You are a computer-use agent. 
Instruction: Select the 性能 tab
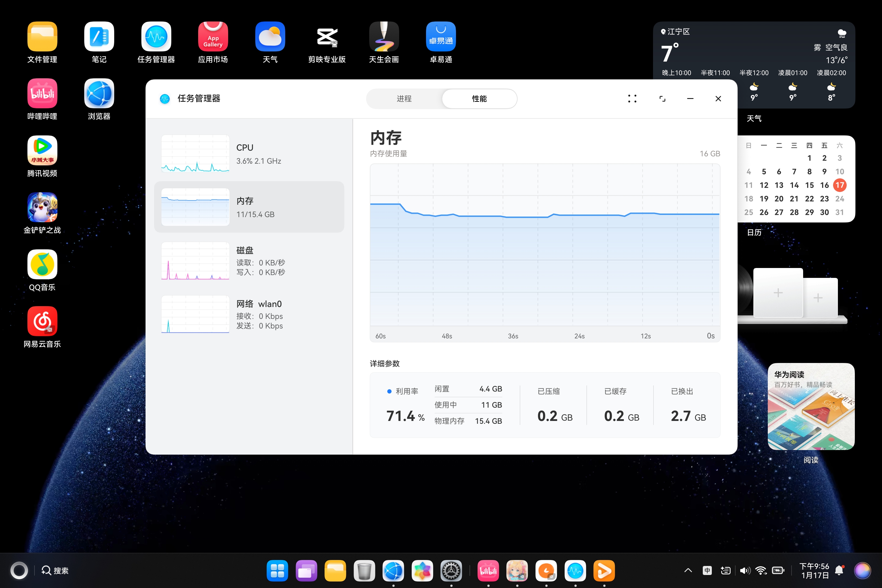coord(479,99)
